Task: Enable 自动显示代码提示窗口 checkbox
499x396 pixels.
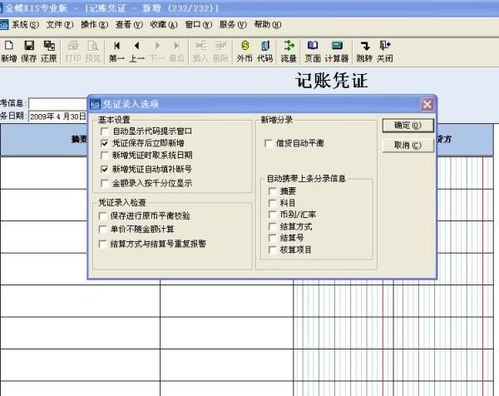Action: pos(104,131)
